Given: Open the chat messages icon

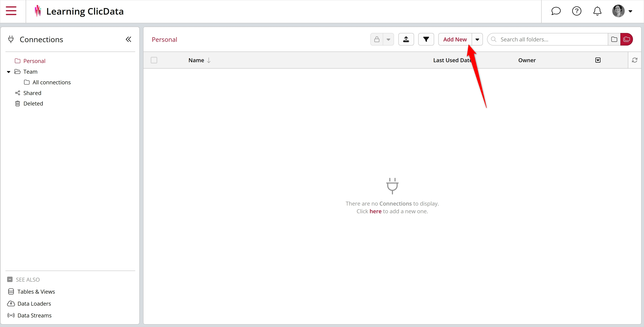Looking at the screenshot, I should [556, 11].
